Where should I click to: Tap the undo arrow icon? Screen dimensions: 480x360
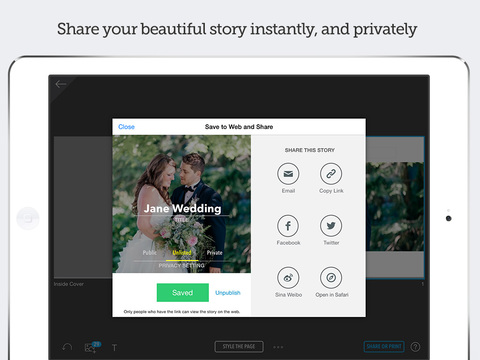click(67, 347)
